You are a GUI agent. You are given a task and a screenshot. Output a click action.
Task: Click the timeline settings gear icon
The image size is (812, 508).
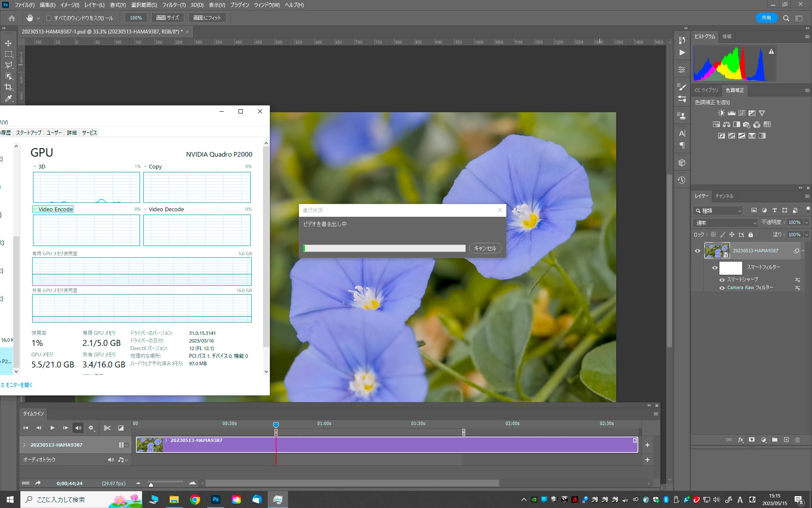tap(91, 428)
